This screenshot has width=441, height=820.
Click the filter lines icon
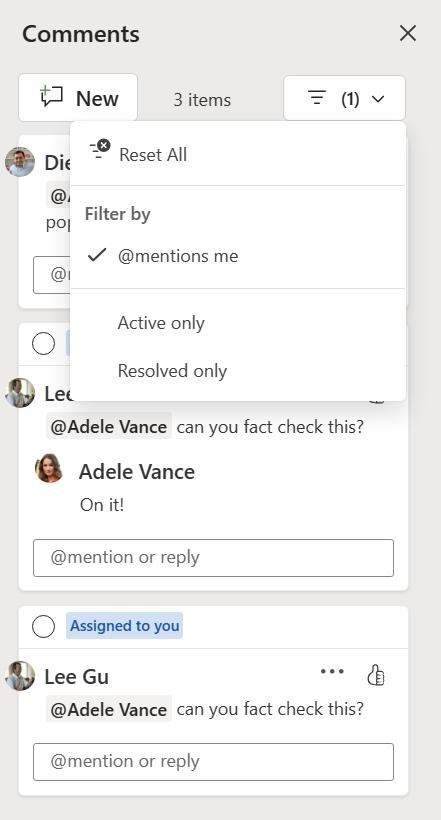pyautogui.click(x=316, y=98)
